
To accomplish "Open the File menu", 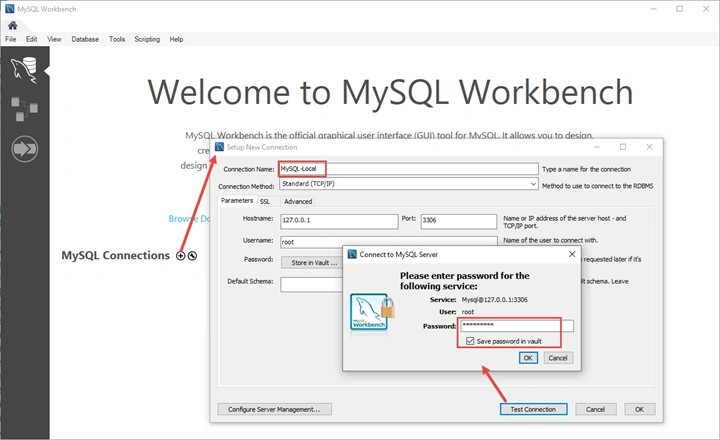I will [x=11, y=39].
